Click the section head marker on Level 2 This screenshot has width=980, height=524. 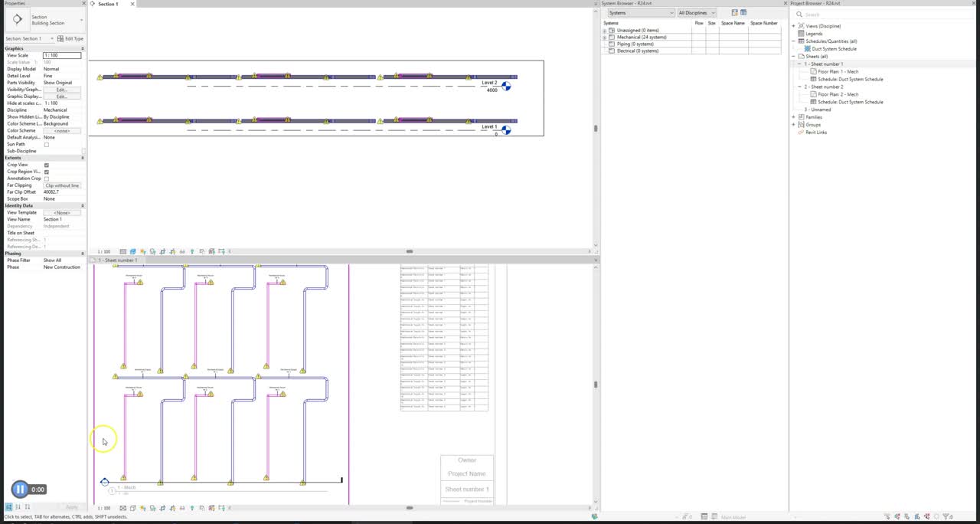click(506, 87)
